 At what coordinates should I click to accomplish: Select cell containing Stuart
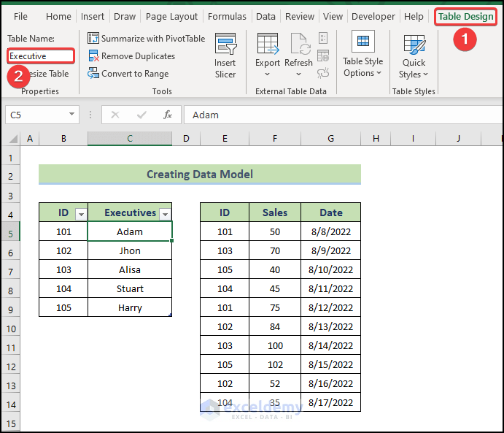click(x=130, y=288)
